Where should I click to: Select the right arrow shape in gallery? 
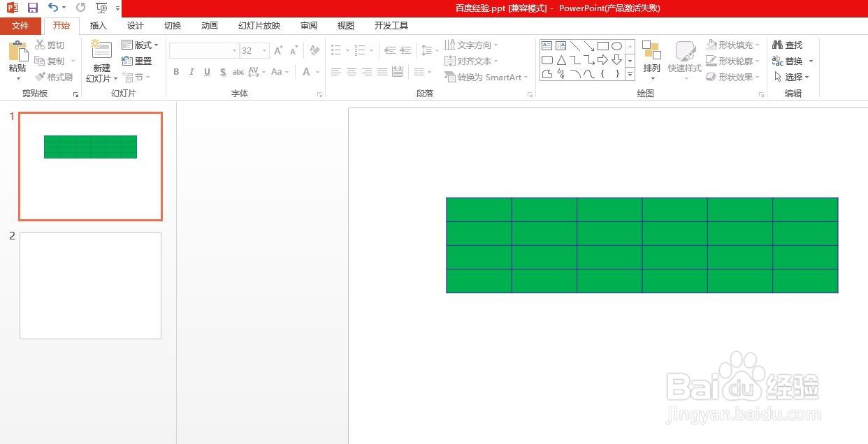pyautogui.click(x=602, y=60)
